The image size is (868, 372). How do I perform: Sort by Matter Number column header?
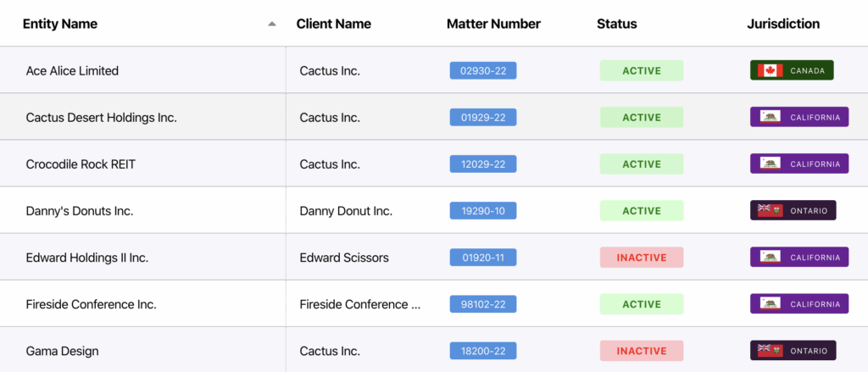point(493,24)
